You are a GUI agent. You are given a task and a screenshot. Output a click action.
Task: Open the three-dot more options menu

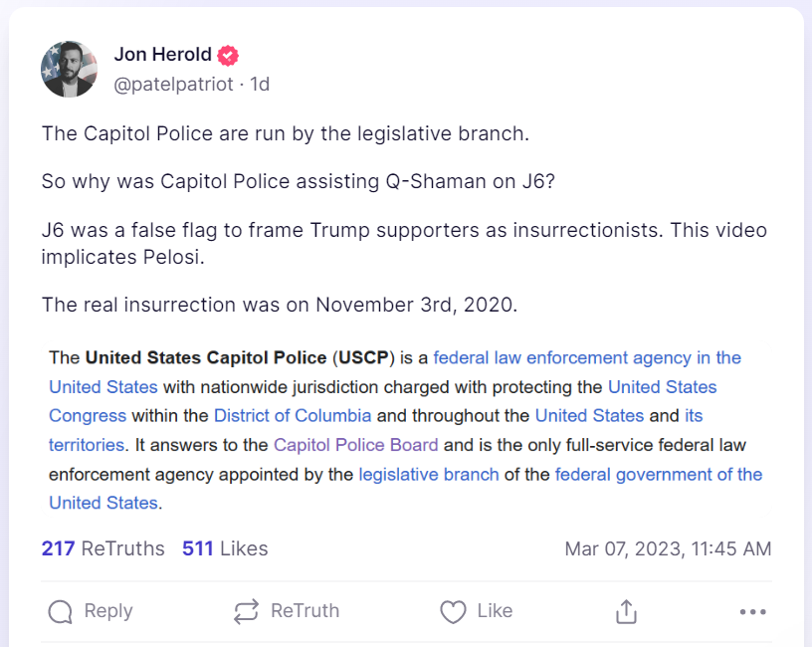pyautogui.click(x=752, y=611)
